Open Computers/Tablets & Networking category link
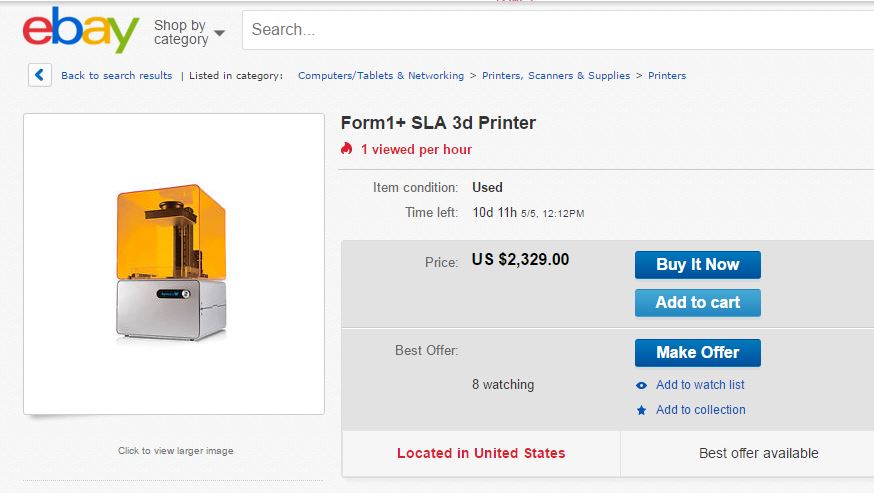874x493 pixels. click(x=380, y=76)
